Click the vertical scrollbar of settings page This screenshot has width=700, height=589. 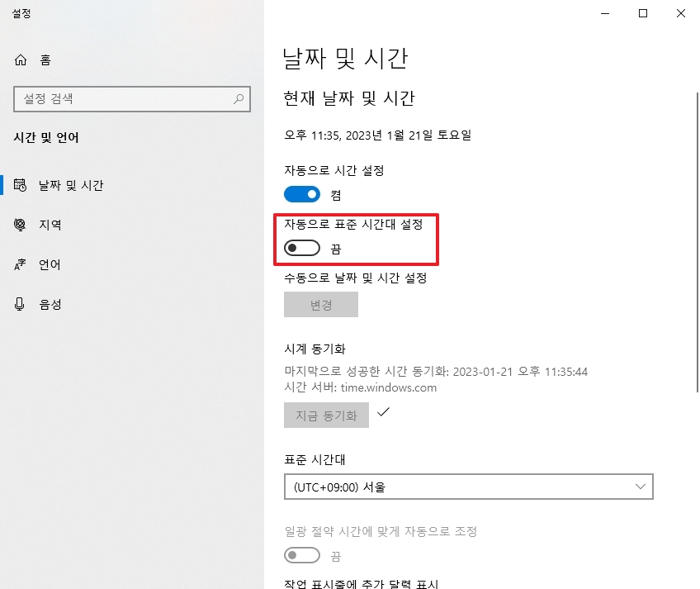(698, 243)
